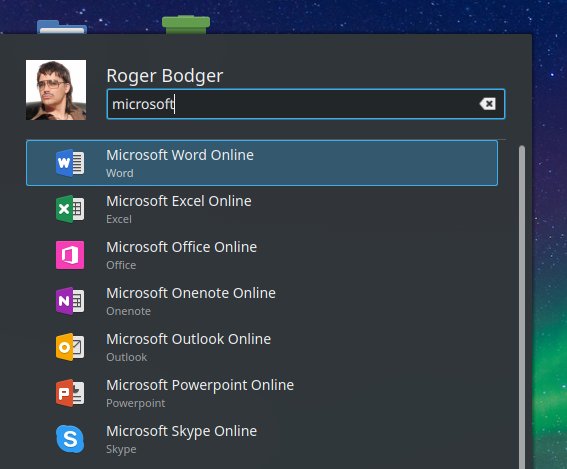Screen dimensions: 567x469
Task: Click the Roger Bodger user name
Action: click(x=165, y=76)
